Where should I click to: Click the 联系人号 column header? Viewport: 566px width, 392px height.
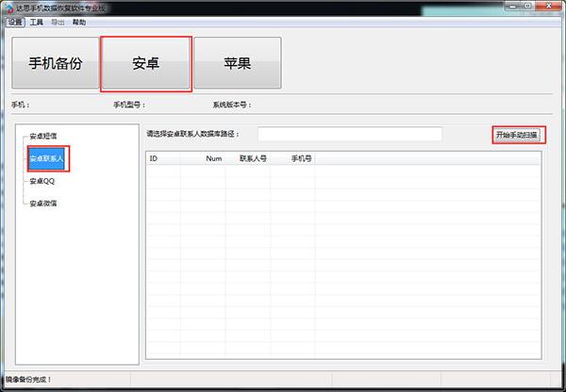point(248,158)
